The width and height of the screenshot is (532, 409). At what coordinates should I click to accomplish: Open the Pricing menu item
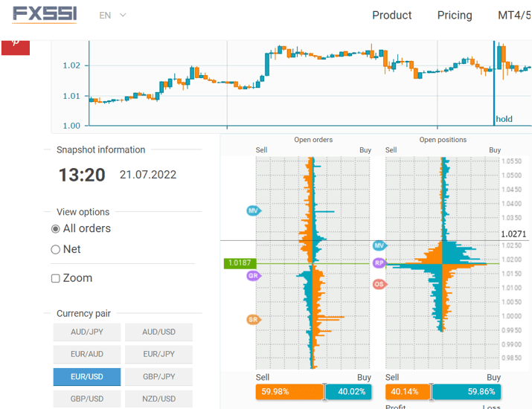coord(455,15)
